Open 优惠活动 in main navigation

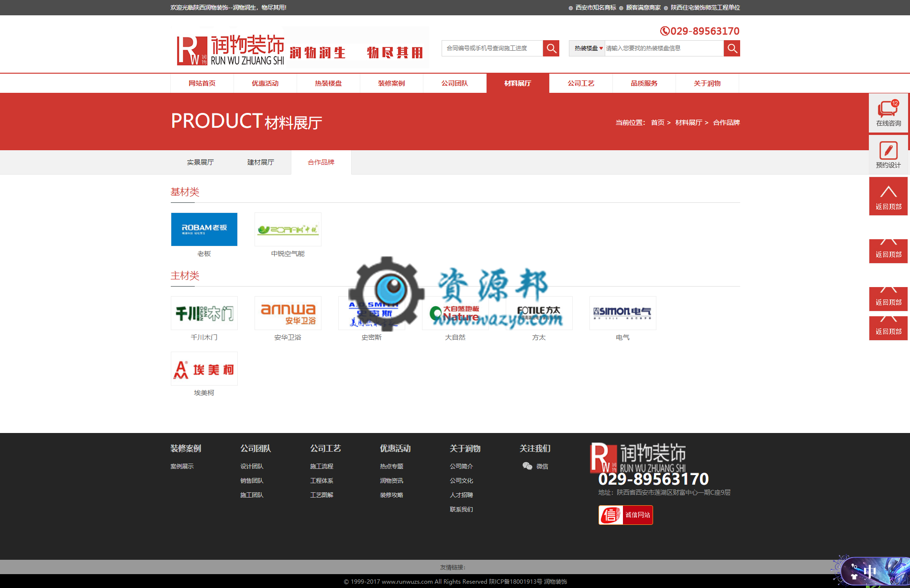click(265, 83)
